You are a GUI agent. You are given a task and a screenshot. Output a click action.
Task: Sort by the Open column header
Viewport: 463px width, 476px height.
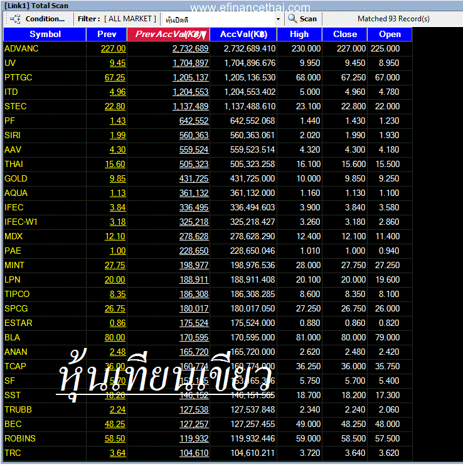pos(390,35)
